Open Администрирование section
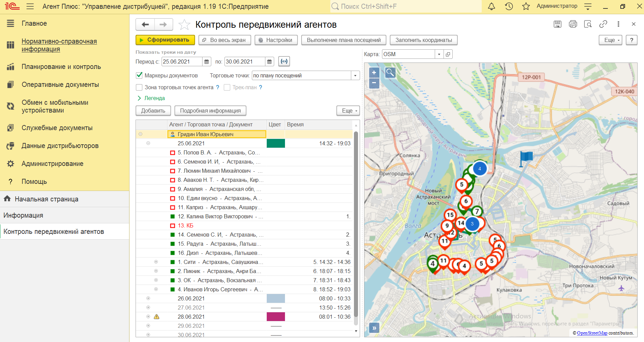 coord(52,164)
